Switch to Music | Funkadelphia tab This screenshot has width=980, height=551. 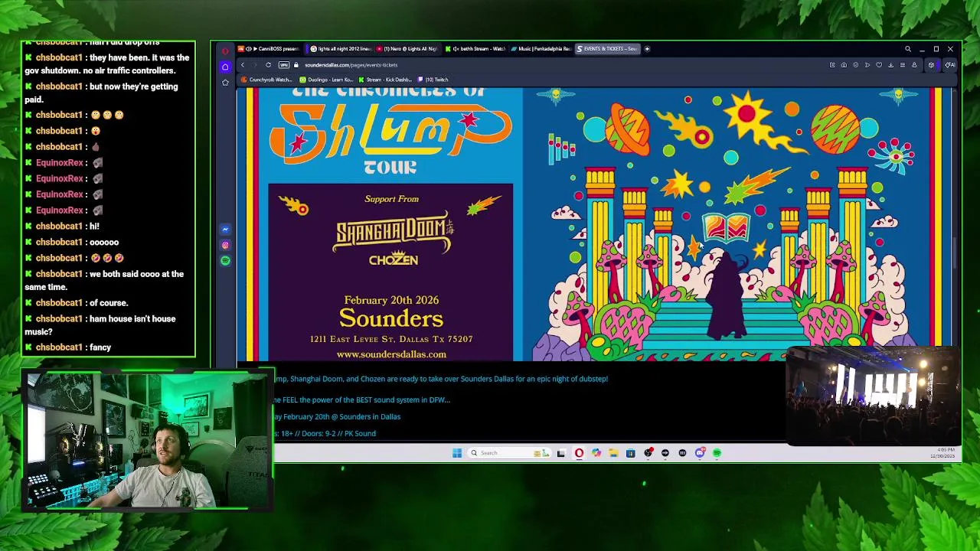click(x=543, y=49)
